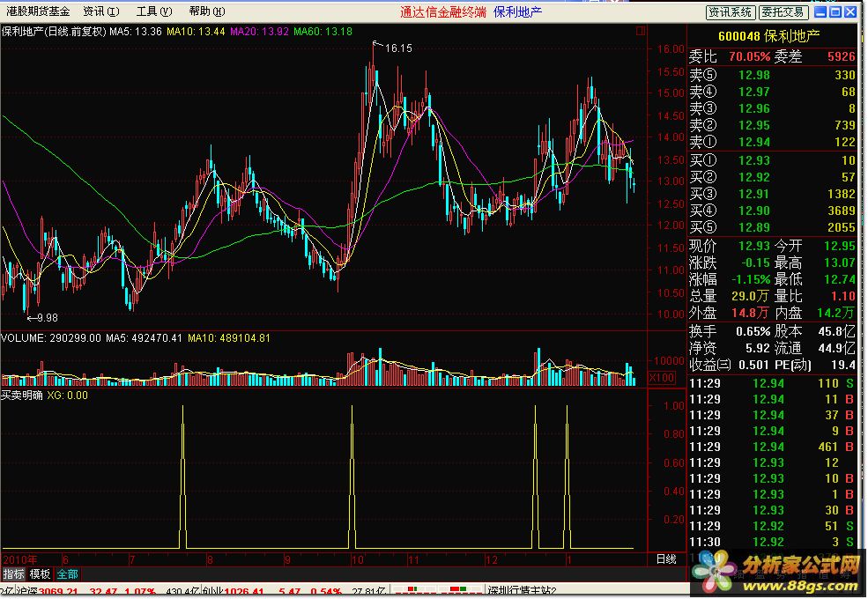This screenshot has width=868, height=599.
Task: Select the 买⑤ 12.89 bid row
Action: pos(772,227)
